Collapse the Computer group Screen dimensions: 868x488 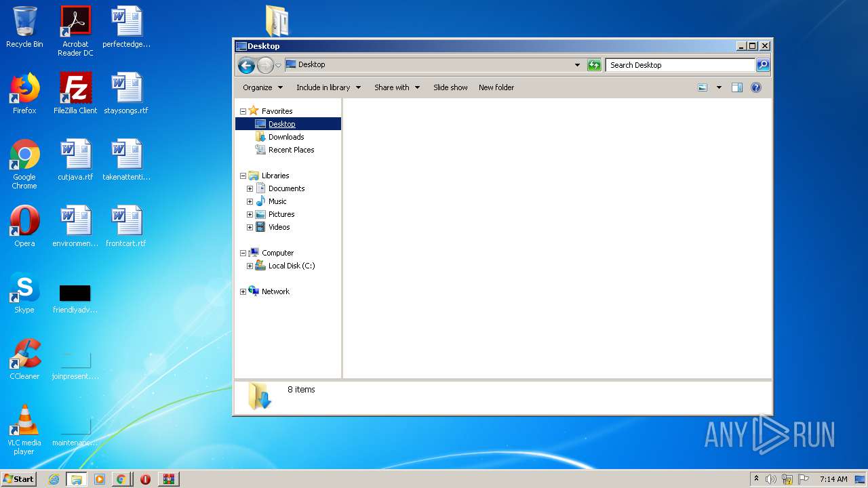tap(243, 253)
